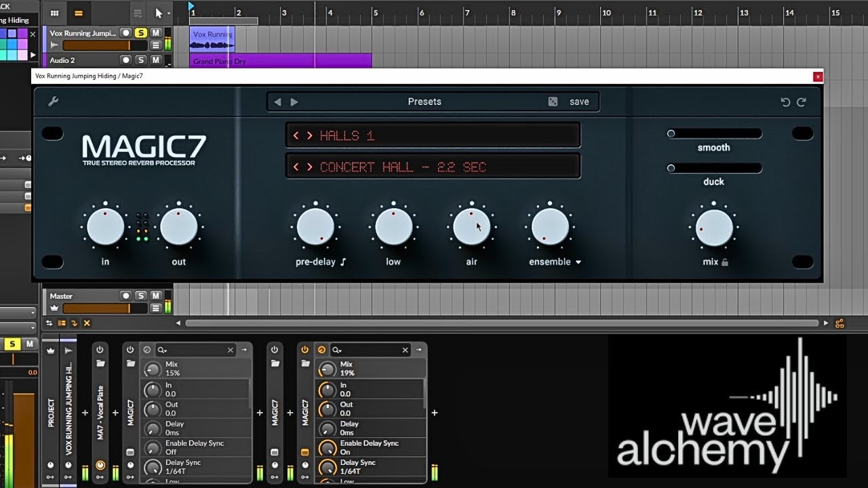This screenshot has width=868, height=488.
Task: Add device after last MAGIC7 plus button
Action: pyautogui.click(x=435, y=413)
